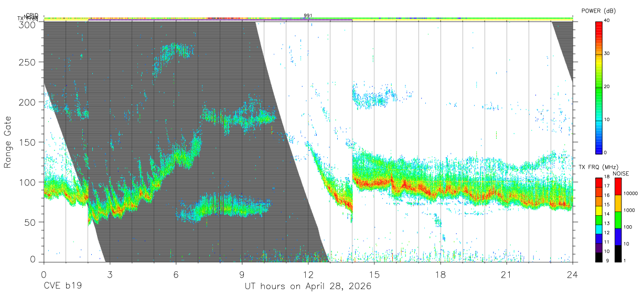Click the 15 label on TX FRQ scale

pos(607,205)
